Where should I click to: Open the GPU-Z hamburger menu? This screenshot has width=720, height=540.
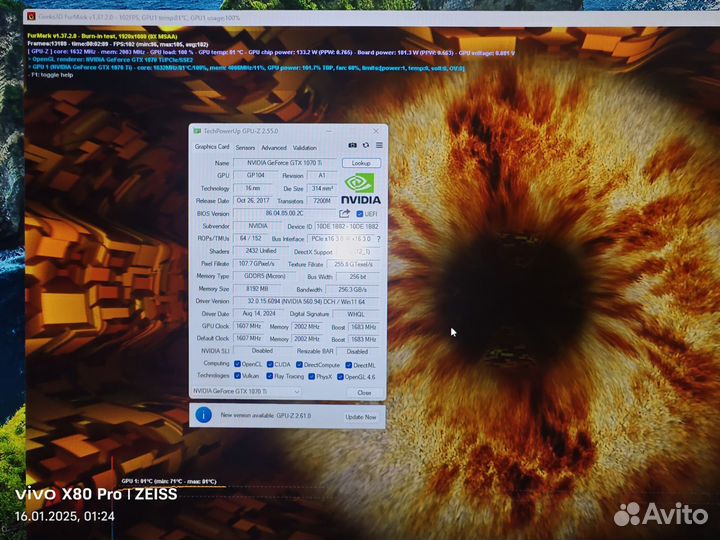pos(379,145)
